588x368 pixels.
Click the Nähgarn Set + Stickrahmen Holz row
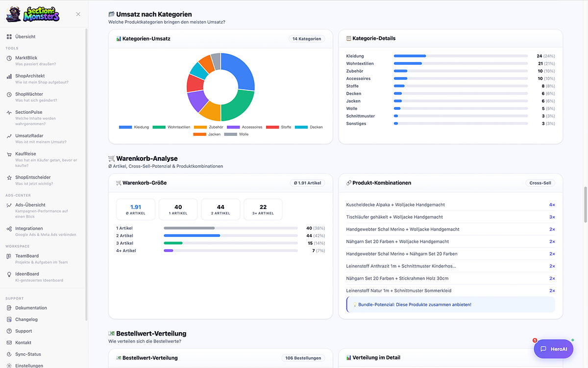pyautogui.click(x=450, y=278)
